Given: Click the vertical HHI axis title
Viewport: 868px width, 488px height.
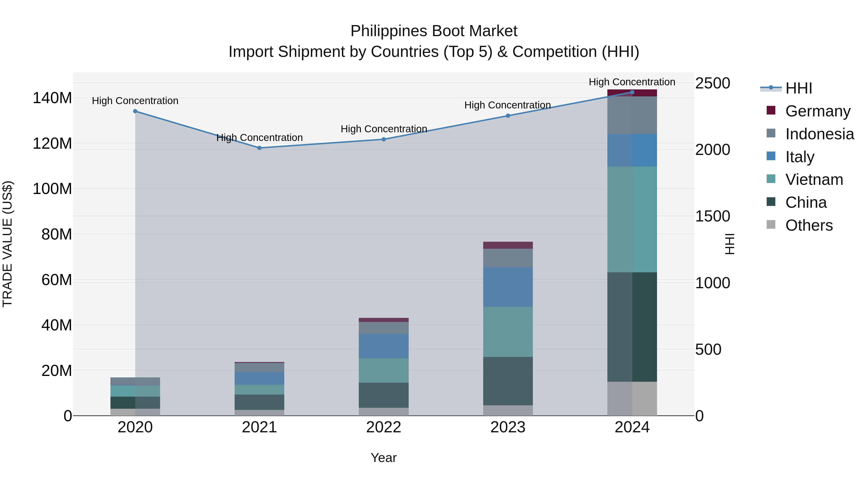Looking at the screenshot, I should click(x=730, y=244).
